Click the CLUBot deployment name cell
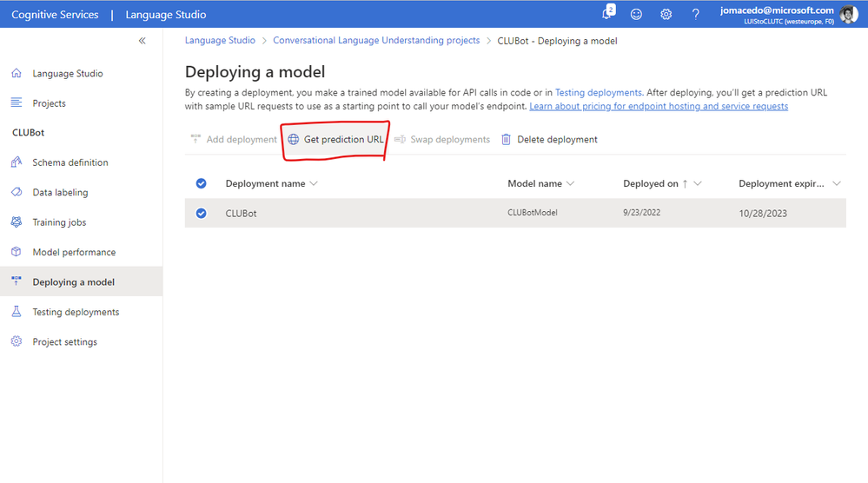This screenshot has width=868, height=483. tap(241, 213)
